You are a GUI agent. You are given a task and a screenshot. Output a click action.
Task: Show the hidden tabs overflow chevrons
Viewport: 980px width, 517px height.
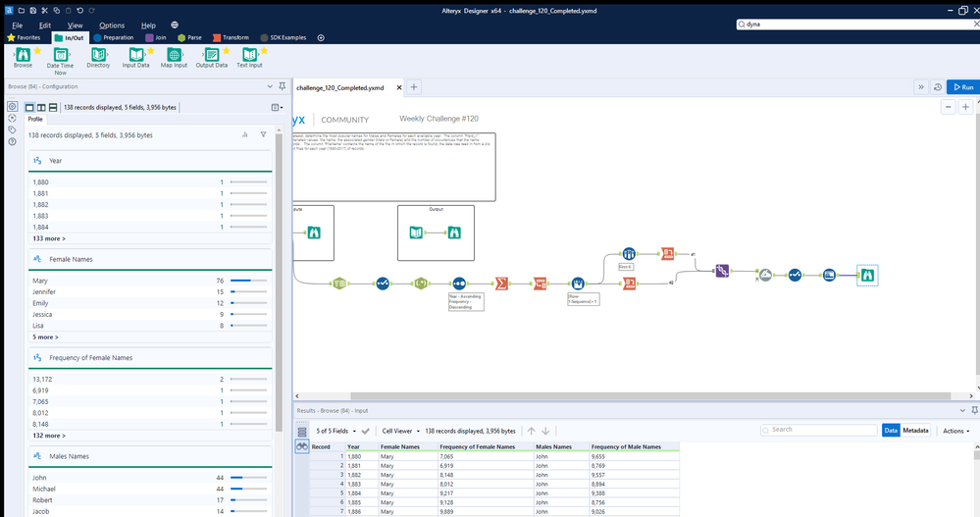[920, 87]
